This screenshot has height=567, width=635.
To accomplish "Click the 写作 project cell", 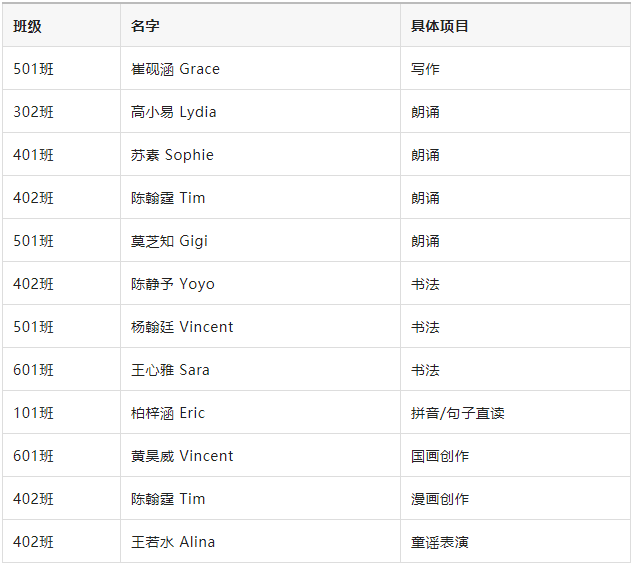I will (x=425, y=69).
